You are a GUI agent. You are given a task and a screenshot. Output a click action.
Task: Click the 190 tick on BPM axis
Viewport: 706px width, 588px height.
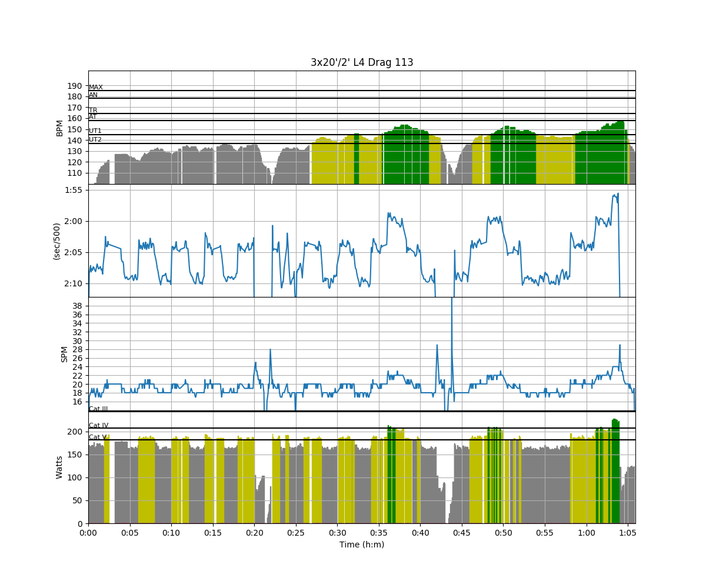click(75, 86)
